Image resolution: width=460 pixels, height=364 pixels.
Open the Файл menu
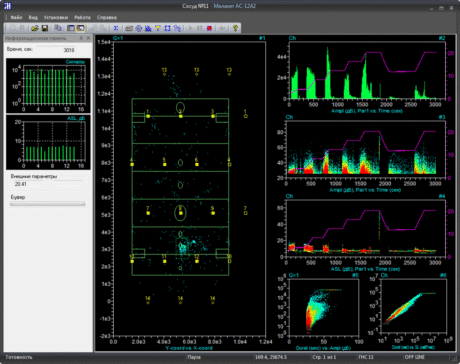(16, 17)
